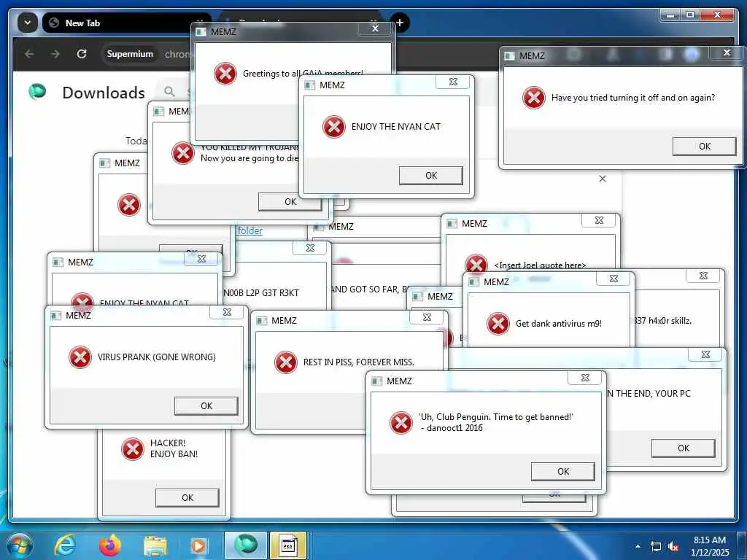Click the muted volume icon in tray
747x560 pixels.
673,547
